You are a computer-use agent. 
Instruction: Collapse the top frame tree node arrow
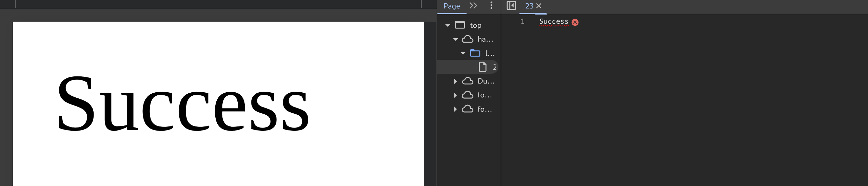click(x=448, y=26)
